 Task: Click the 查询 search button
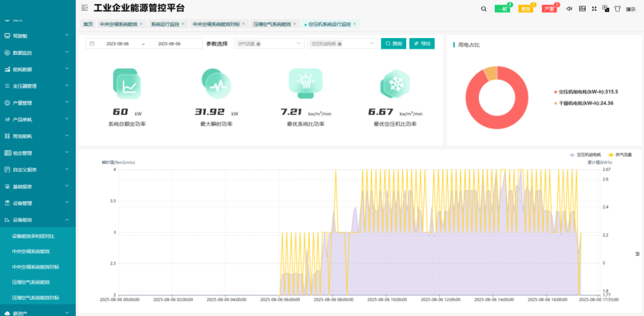coord(393,44)
